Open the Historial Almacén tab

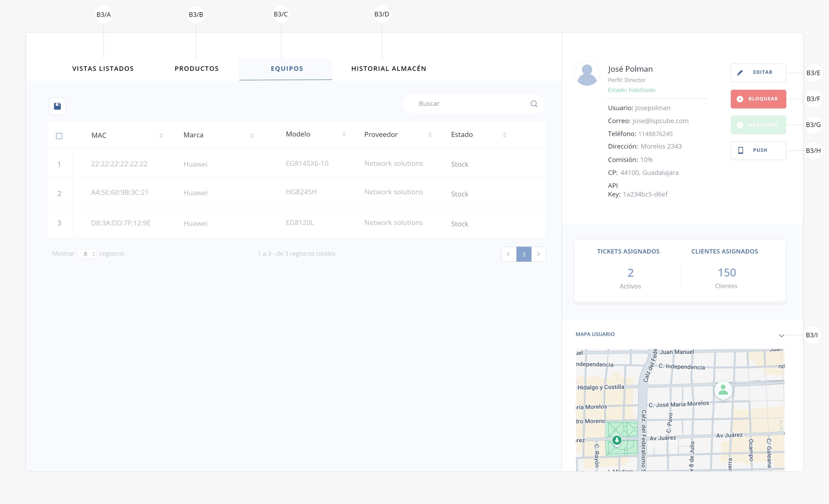click(389, 69)
